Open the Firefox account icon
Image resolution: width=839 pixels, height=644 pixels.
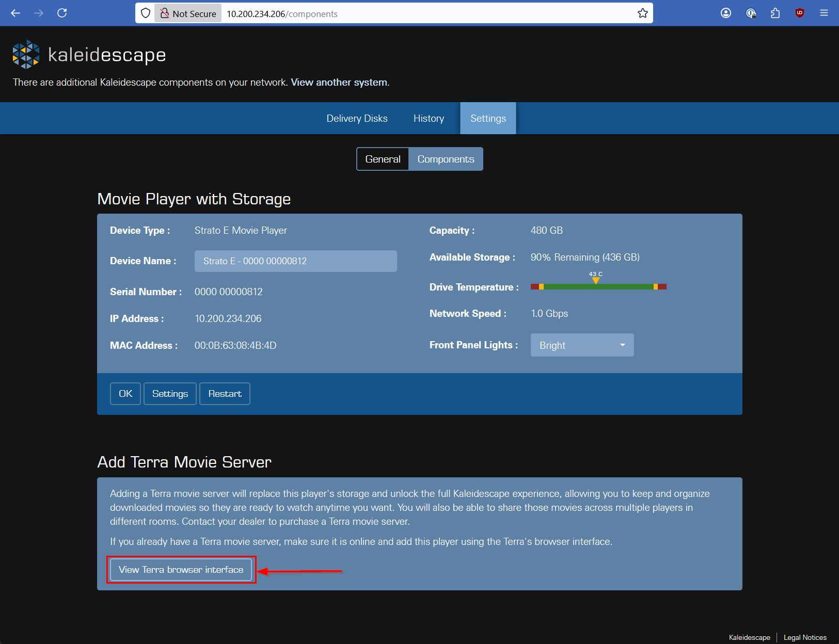coord(726,13)
